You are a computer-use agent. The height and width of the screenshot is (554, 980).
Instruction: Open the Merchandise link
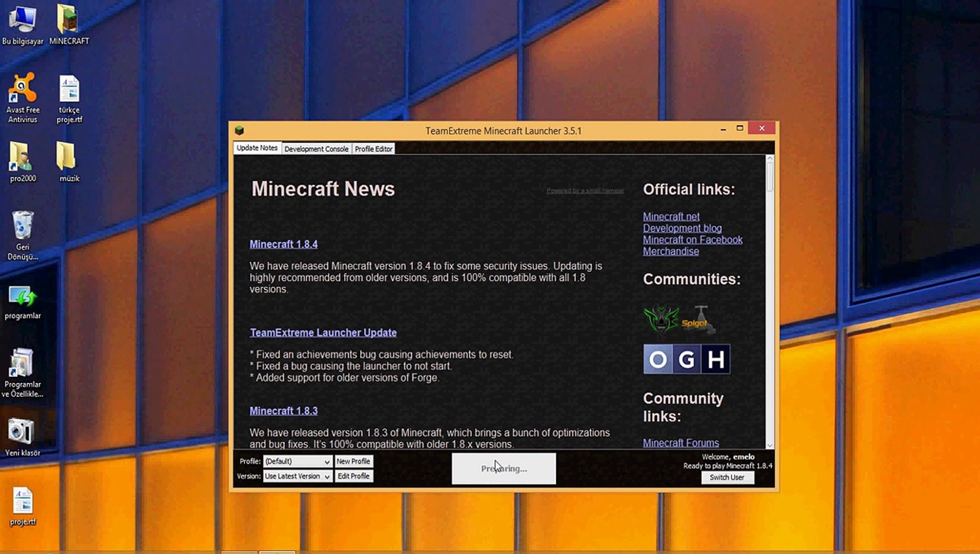pyautogui.click(x=671, y=251)
